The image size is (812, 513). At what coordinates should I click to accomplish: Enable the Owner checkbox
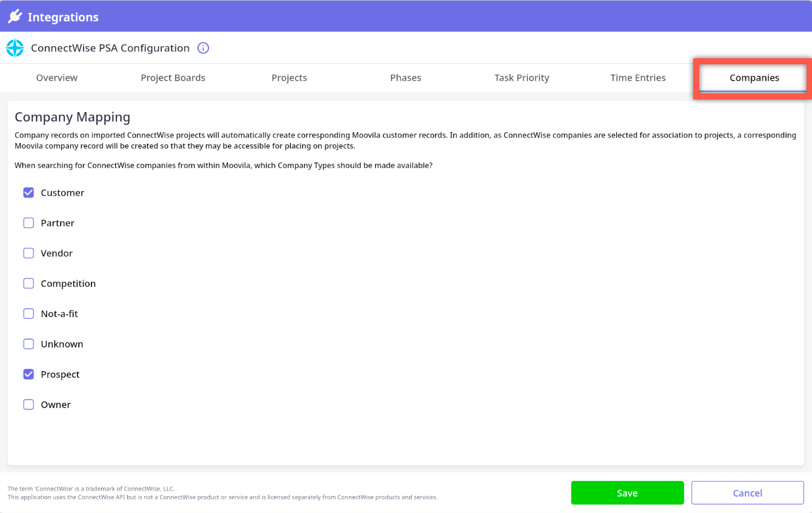[x=28, y=404]
